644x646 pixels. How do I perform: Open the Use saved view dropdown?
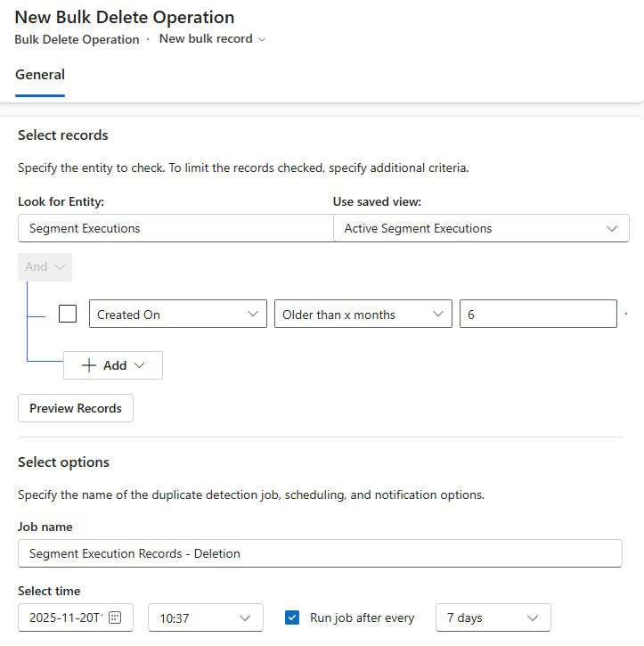coord(481,228)
